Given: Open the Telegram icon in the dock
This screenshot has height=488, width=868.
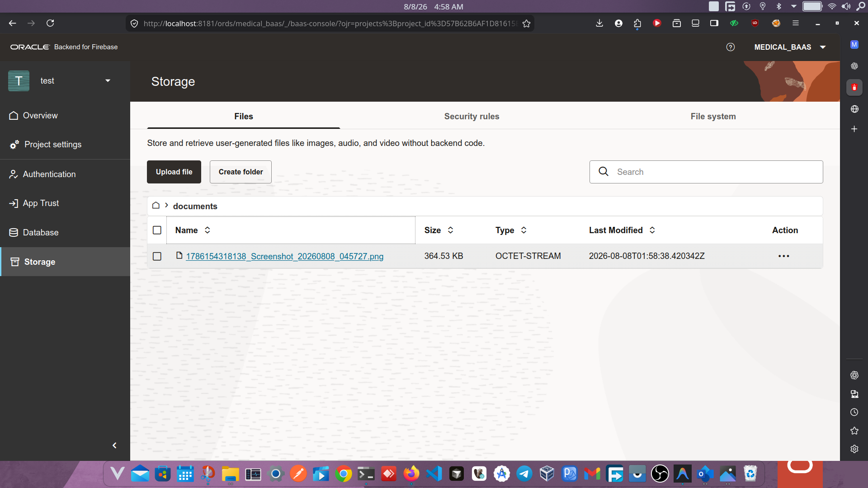Looking at the screenshot, I should 524,474.
